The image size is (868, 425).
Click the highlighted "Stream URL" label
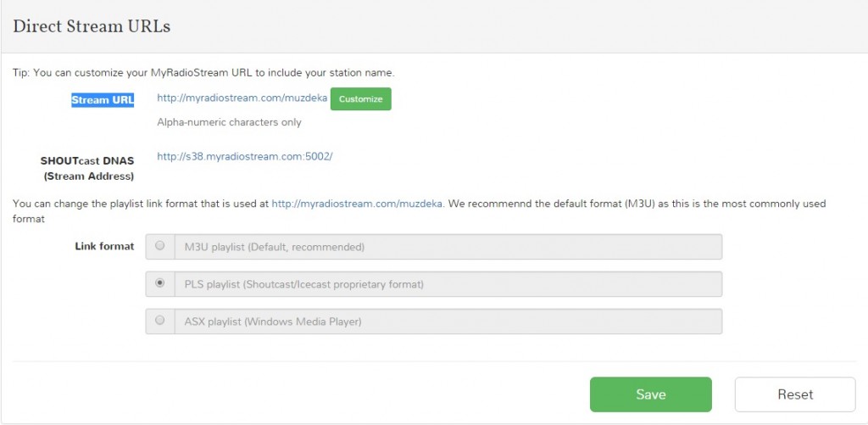[103, 100]
